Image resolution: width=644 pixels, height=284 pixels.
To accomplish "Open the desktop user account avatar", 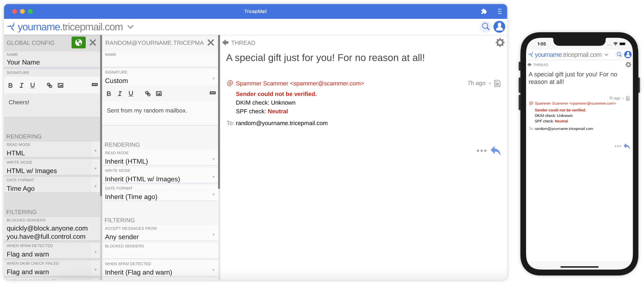I will click(x=499, y=27).
